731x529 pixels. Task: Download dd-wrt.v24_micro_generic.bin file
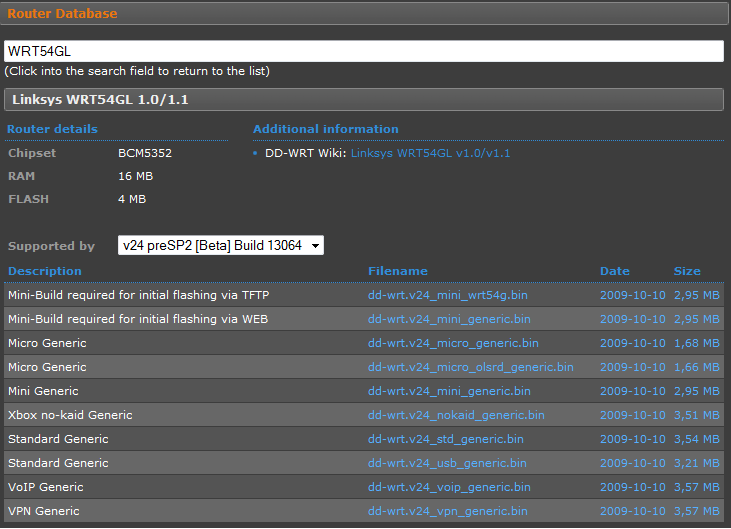click(x=451, y=343)
